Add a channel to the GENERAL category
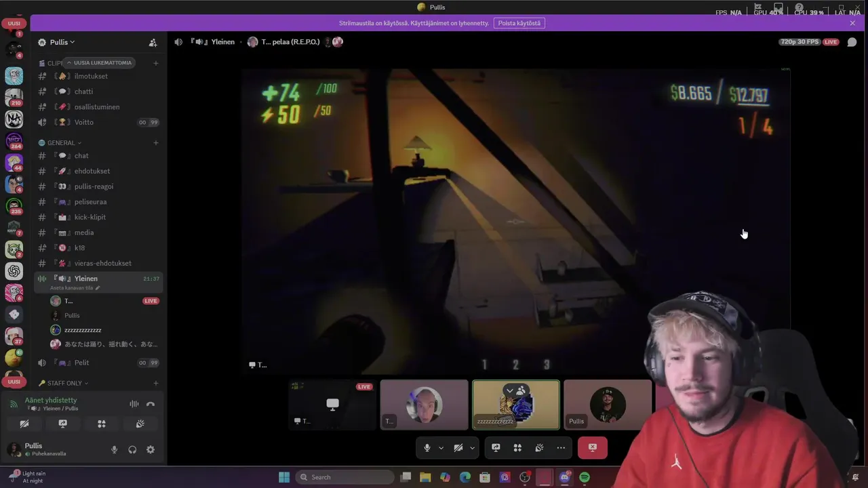 (156, 143)
